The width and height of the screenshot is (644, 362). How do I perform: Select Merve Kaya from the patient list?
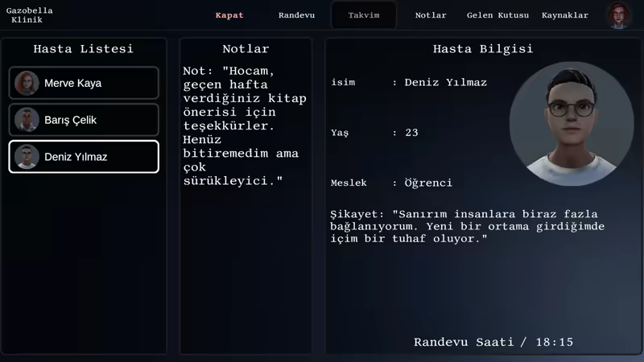click(x=73, y=83)
